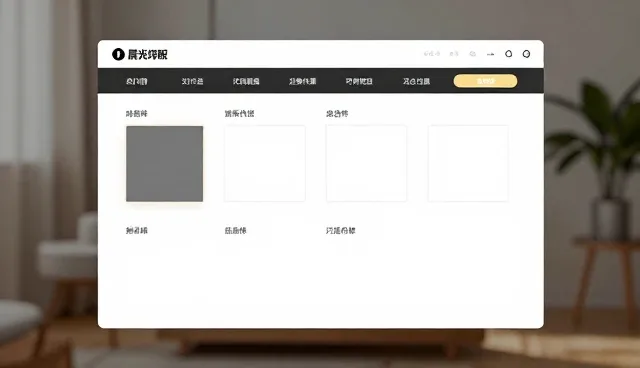Select the dark gray thumbnail card
Screen dimensions: 640x368
(x=164, y=164)
